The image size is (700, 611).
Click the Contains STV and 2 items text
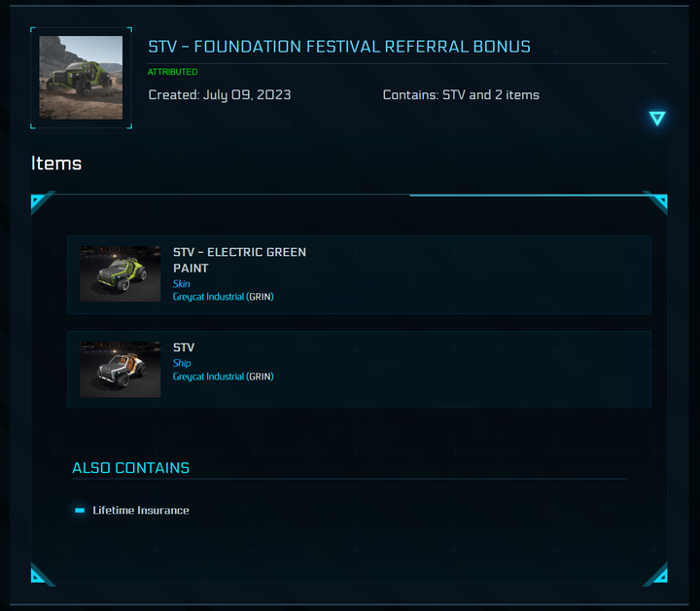(461, 95)
